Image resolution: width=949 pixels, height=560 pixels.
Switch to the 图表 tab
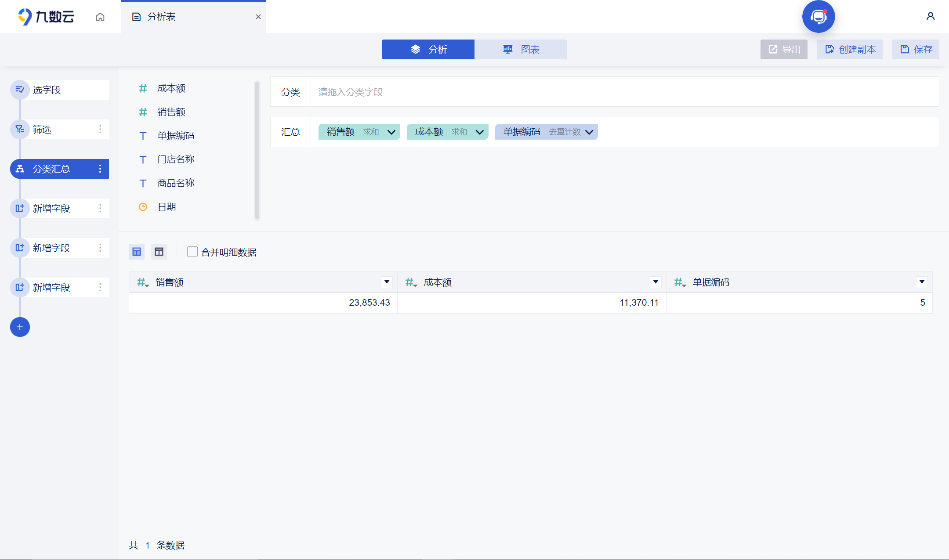[521, 49]
